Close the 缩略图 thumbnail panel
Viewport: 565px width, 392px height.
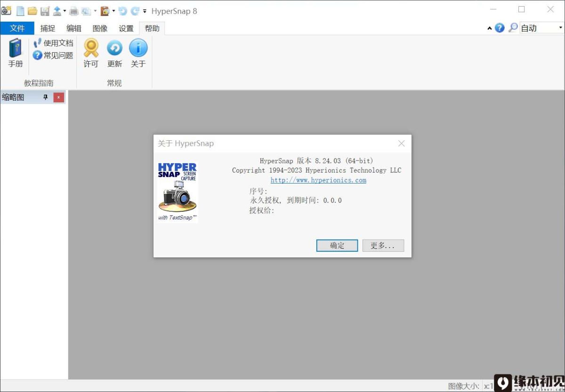click(59, 97)
